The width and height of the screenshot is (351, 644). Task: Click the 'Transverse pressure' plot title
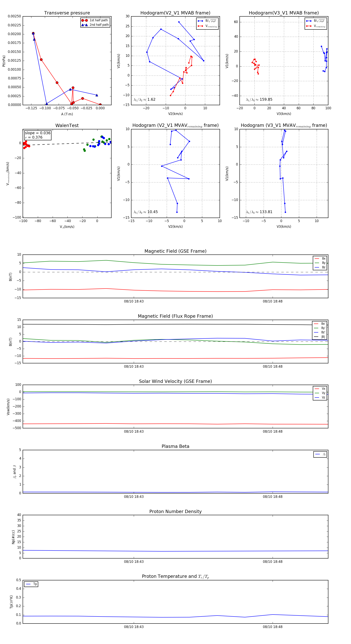point(67,13)
